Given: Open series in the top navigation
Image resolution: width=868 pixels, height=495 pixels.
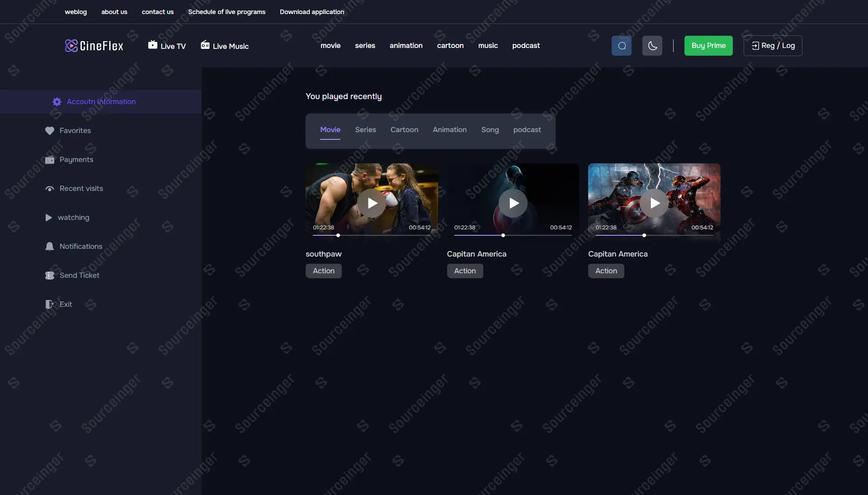Looking at the screenshot, I should (365, 46).
